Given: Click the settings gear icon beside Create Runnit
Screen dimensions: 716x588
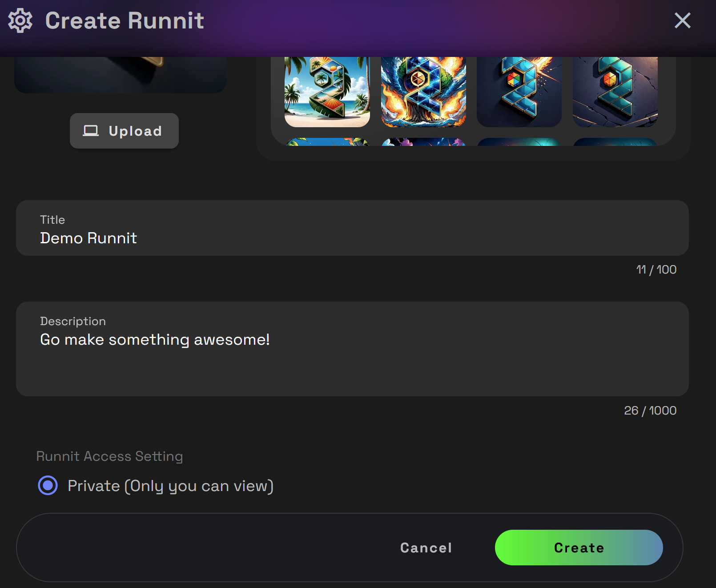Looking at the screenshot, I should pyautogui.click(x=20, y=20).
